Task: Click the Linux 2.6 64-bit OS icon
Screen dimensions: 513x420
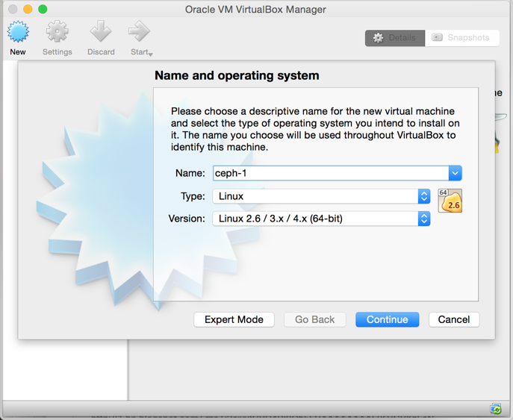Action: pyautogui.click(x=450, y=201)
